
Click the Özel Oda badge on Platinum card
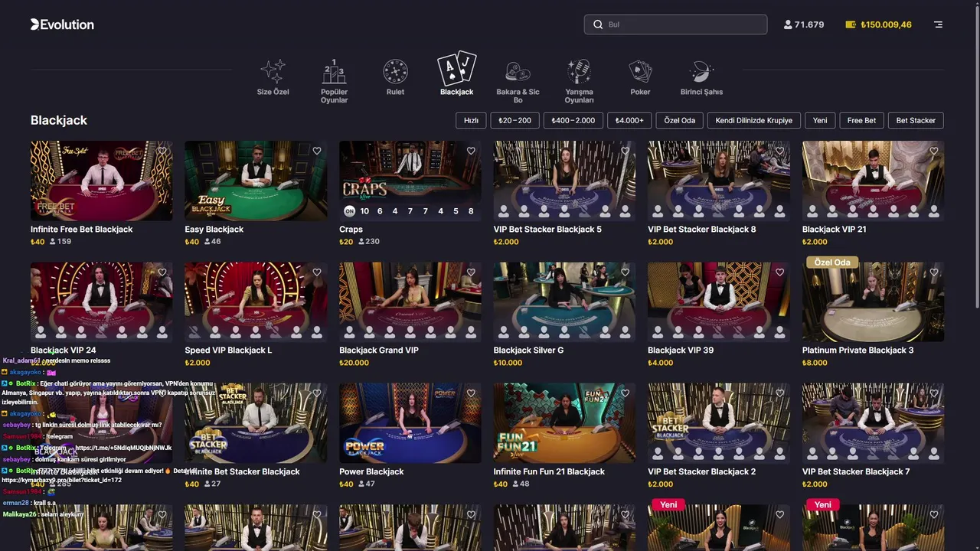[x=832, y=262]
